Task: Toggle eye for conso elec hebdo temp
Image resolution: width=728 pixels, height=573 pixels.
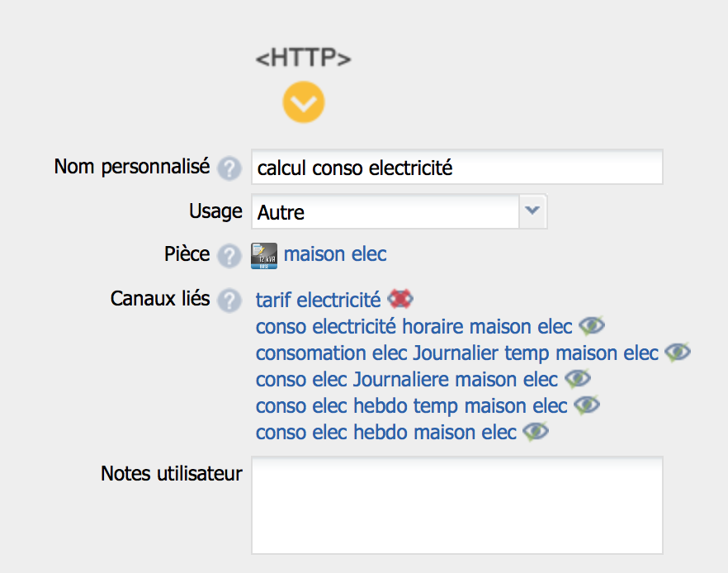Action: tap(587, 405)
